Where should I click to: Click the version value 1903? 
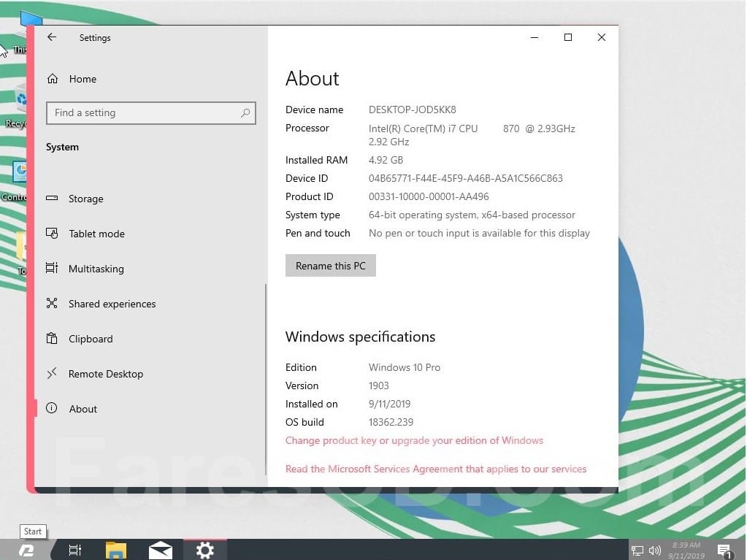click(379, 386)
